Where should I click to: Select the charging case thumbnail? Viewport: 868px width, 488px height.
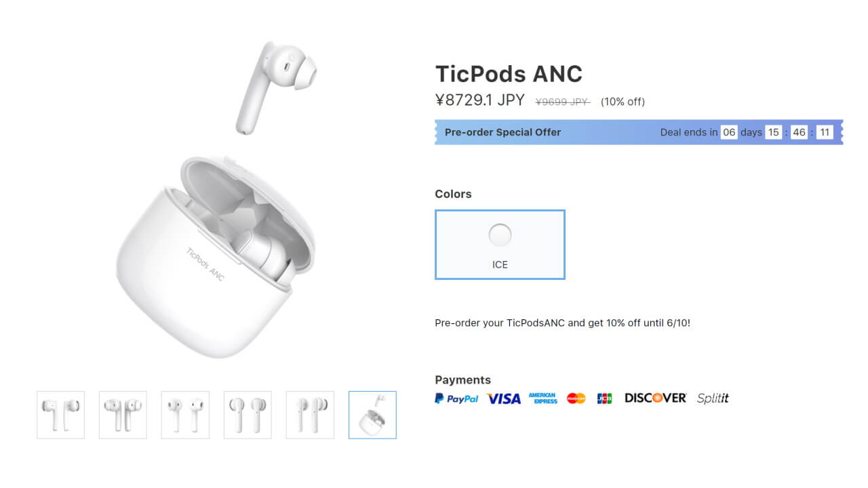point(372,415)
